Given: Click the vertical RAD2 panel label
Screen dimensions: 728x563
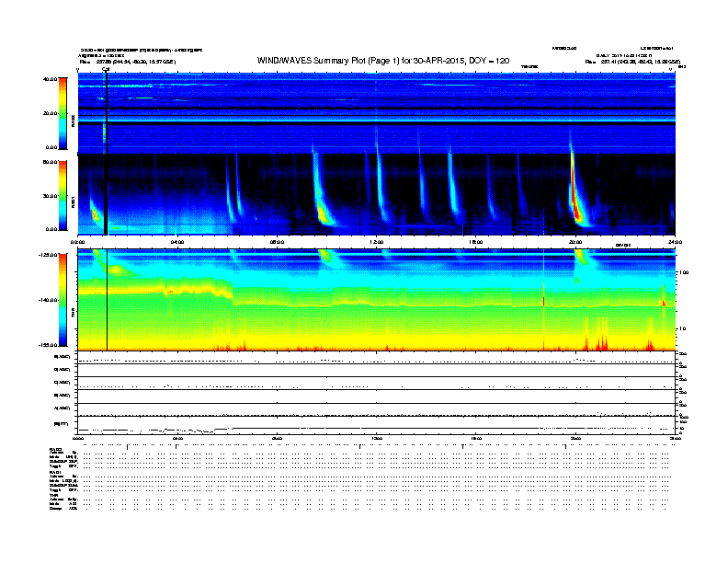Looking at the screenshot, I should [73, 121].
